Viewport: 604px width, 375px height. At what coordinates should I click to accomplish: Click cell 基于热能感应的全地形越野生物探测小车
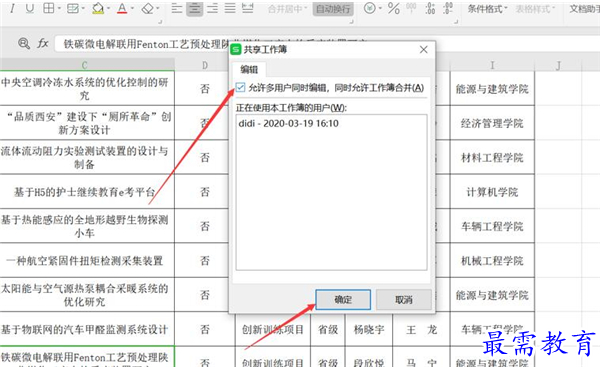(87, 226)
